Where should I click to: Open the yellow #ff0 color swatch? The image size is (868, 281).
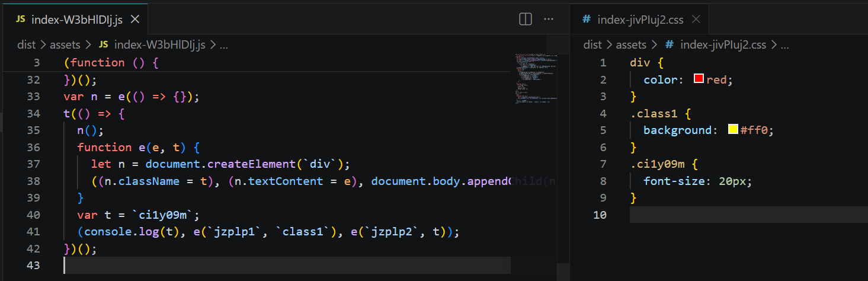(733, 130)
